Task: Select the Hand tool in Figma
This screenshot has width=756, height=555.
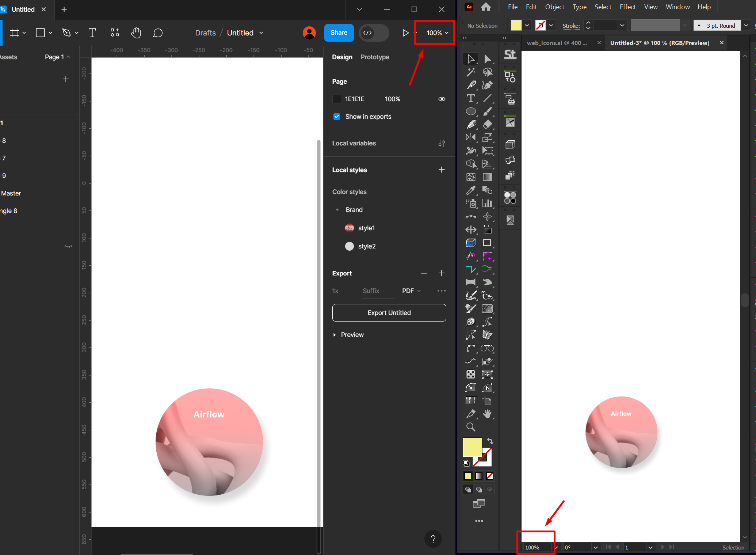Action: [x=135, y=32]
